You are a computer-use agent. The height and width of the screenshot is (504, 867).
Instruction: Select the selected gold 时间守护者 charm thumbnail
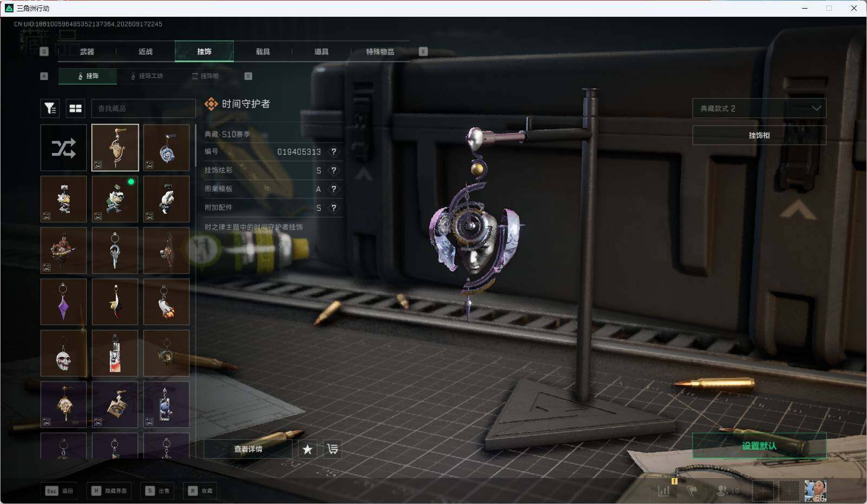point(115,148)
